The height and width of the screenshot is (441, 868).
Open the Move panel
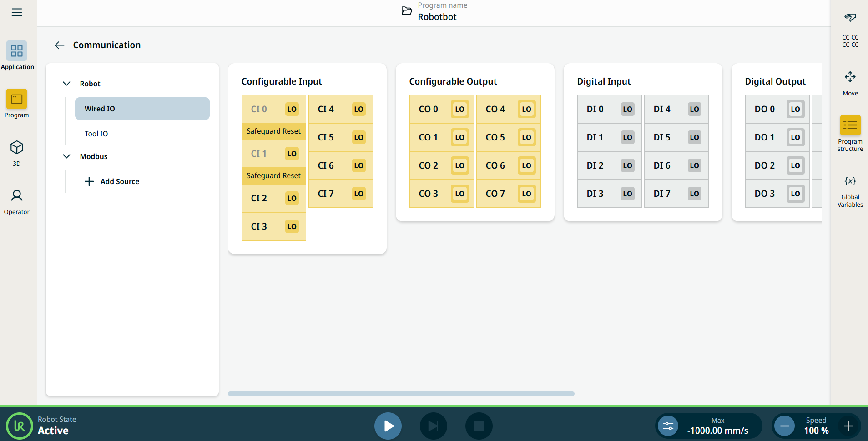click(x=850, y=83)
